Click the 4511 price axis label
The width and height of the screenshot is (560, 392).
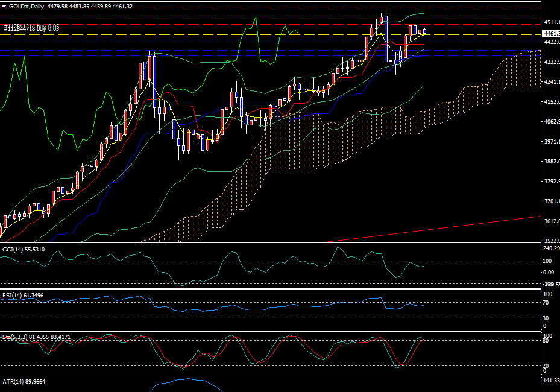click(550, 23)
